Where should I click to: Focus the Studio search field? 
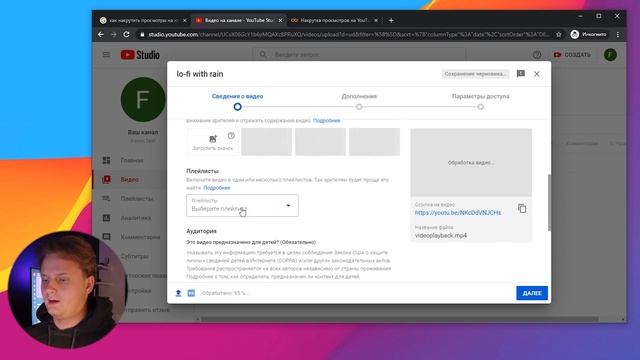pyautogui.click(x=359, y=54)
